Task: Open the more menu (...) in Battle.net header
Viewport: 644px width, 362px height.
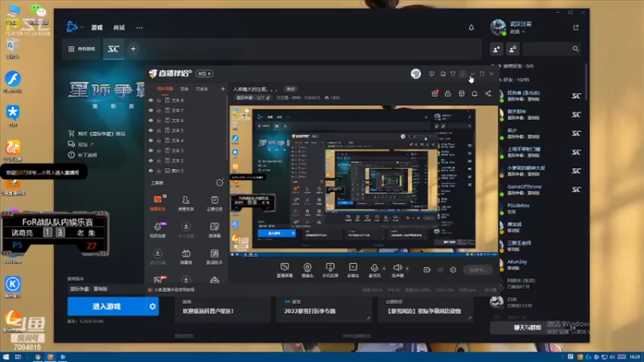Action: point(139,27)
